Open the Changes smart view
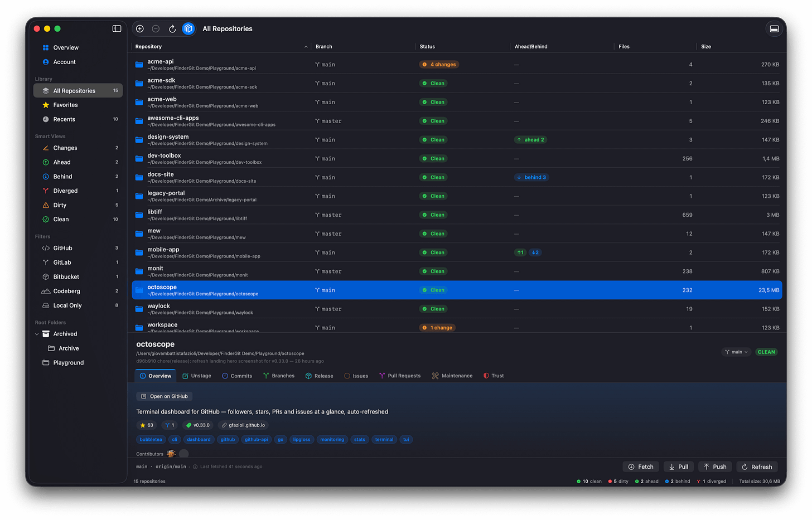Image resolution: width=812 pixels, height=520 pixels. pyautogui.click(x=78, y=148)
